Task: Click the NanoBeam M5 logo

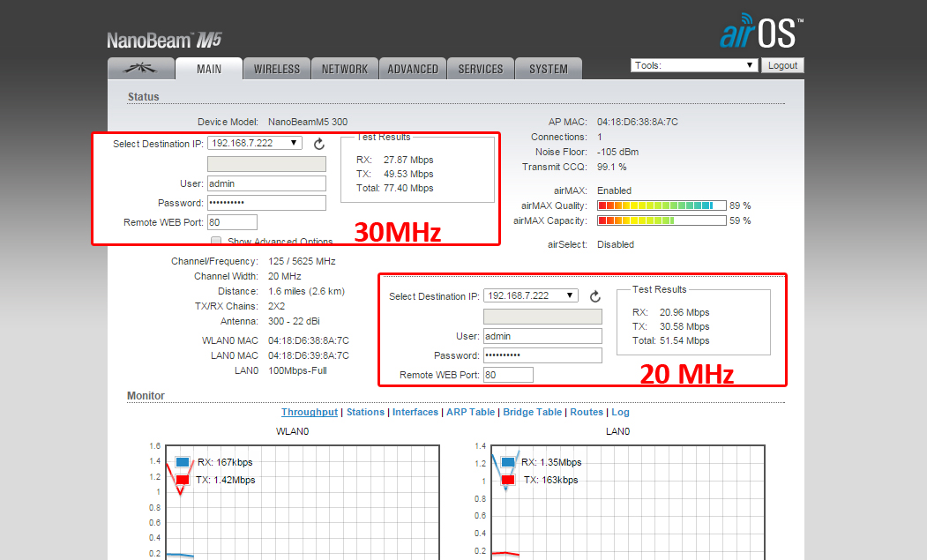Action: tap(164, 41)
